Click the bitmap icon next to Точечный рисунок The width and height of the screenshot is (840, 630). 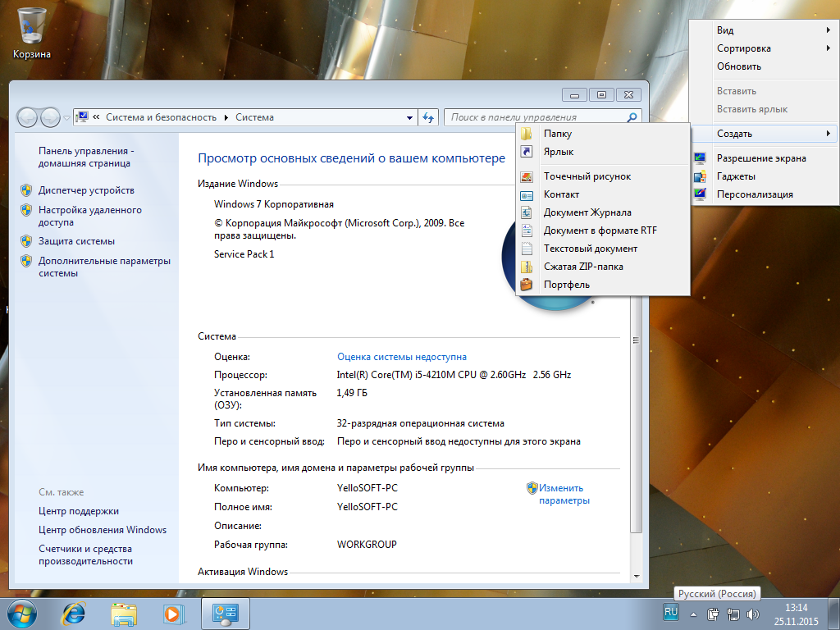(x=527, y=177)
